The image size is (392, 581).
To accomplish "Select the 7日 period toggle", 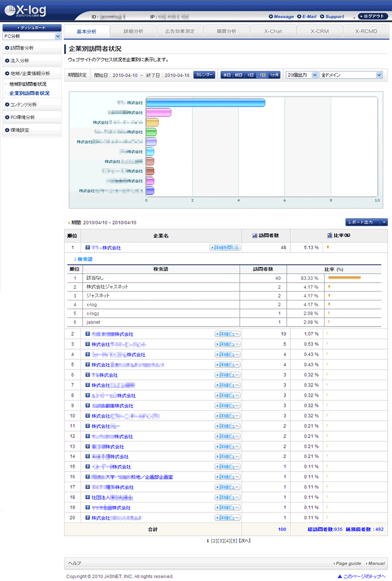I will click(x=263, y=75).
